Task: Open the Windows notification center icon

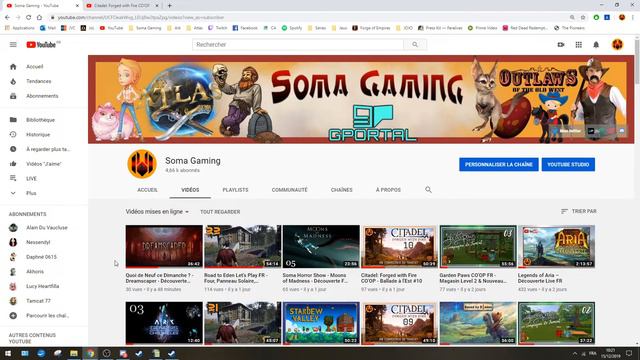Action: [629, 353]
